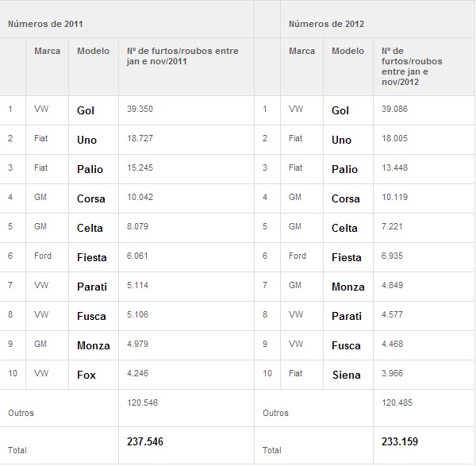The height and width of the screenshot is (466, 476).
Task: Click the 'Números de 2012' heading
Action: click(326, 24)
